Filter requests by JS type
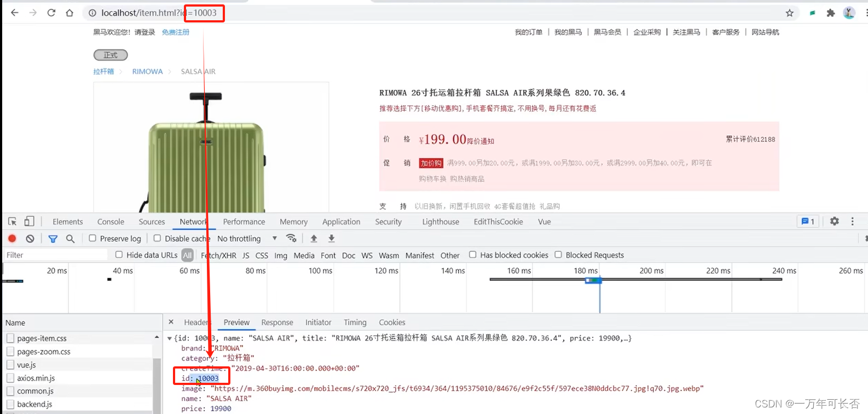Screen dimensions: 868x414 (246, 255)
